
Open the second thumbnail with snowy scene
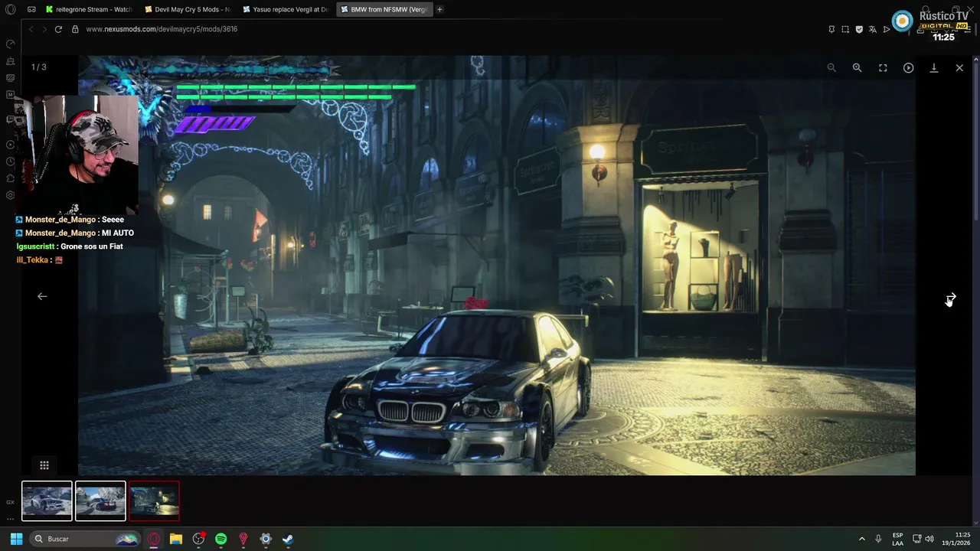(100, 501)
